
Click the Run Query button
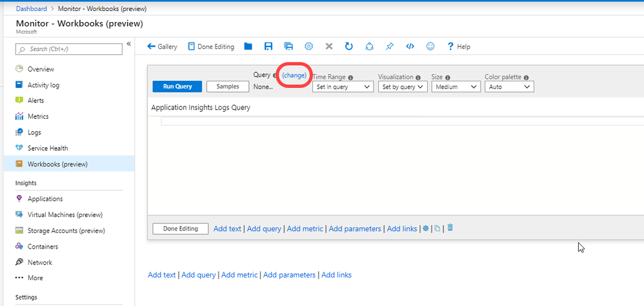177,87
